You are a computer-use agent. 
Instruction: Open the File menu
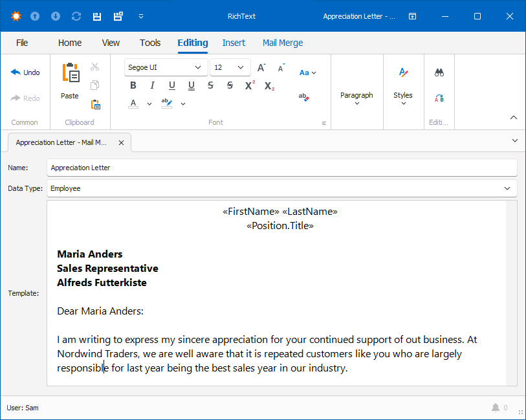(x=22, y=43)
